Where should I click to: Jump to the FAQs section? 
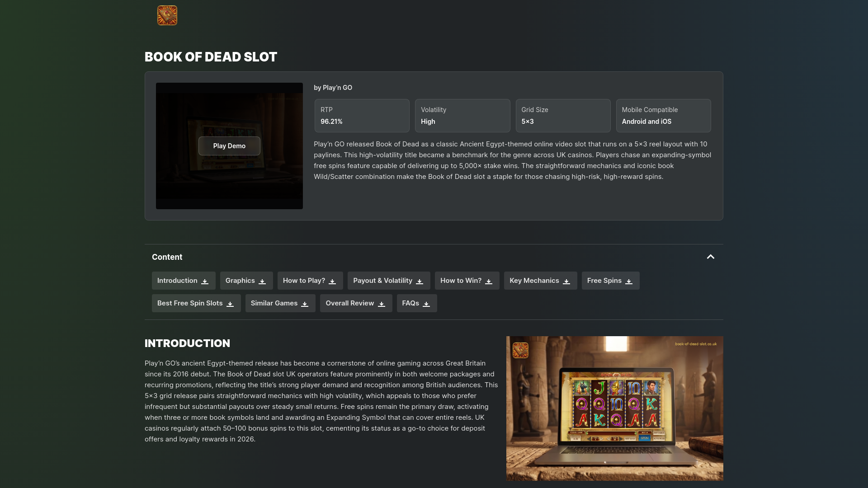[417, 303]
